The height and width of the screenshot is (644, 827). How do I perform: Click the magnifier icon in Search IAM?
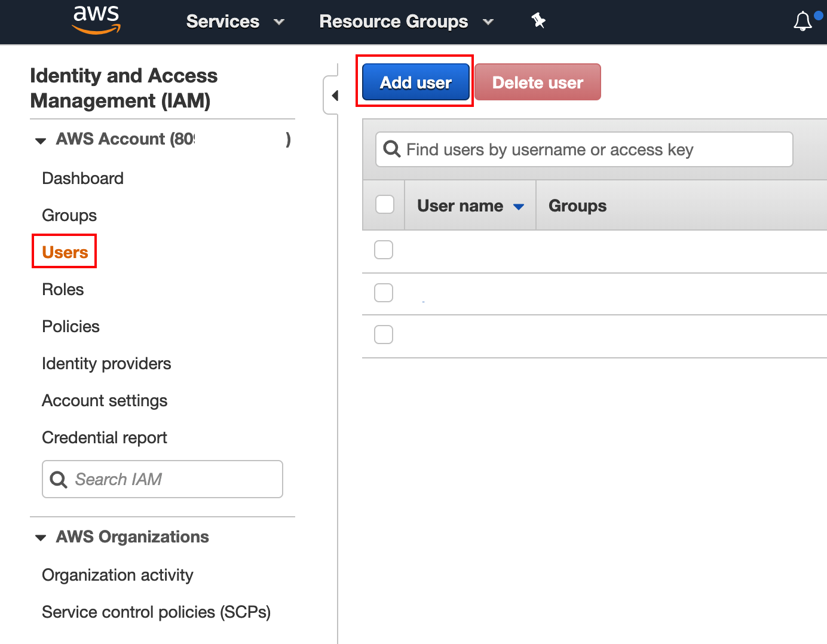(x=59, y=479)
